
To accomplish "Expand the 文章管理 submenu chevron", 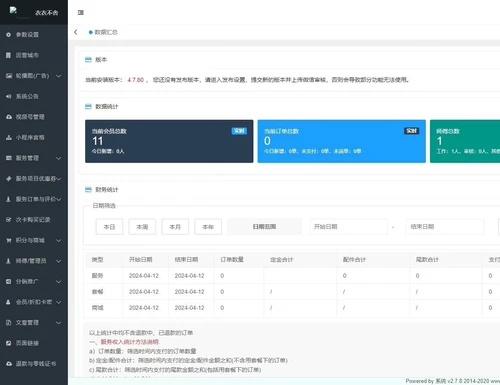I will click(59, 323).
